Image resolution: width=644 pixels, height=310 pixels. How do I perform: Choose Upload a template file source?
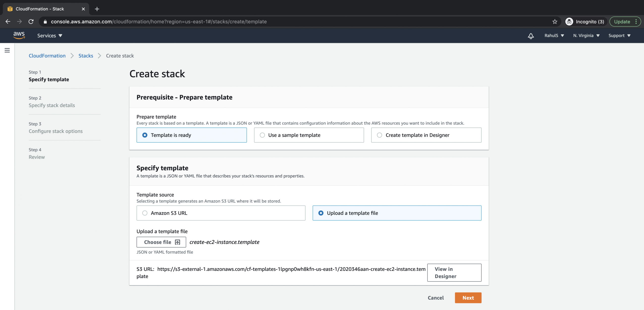click(x=397, y=213)
